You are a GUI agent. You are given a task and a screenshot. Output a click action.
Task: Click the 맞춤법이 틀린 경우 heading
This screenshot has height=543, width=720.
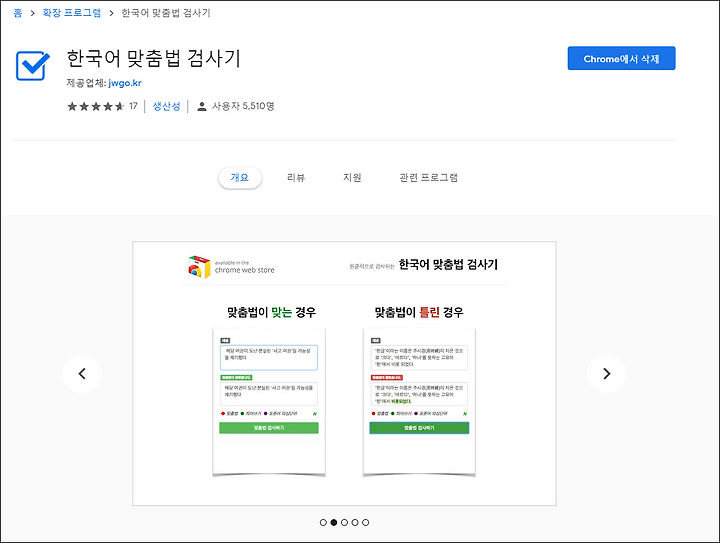[419, 313]
